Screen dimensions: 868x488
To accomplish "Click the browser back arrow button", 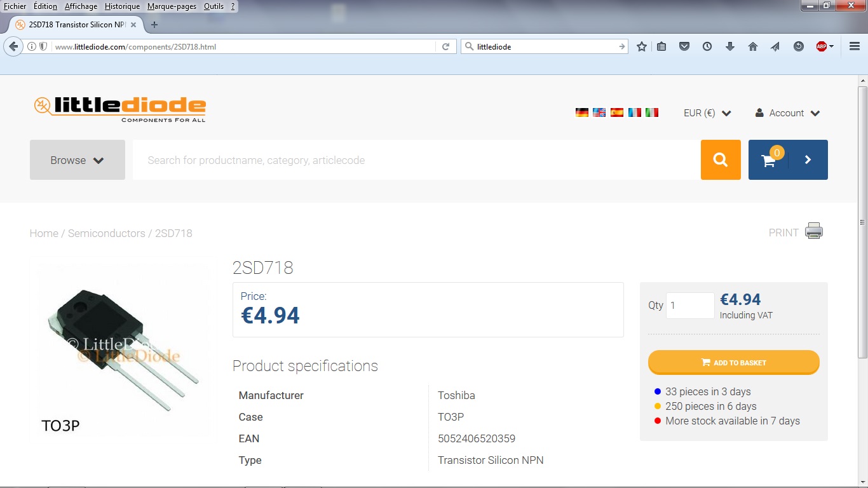I will click(13, 46).
